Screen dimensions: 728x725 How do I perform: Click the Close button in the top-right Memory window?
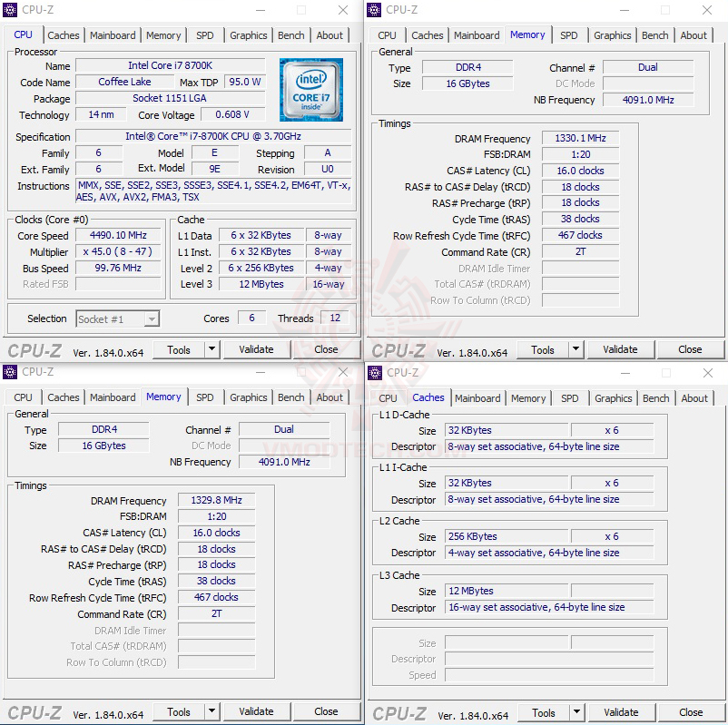pos(690,349)
